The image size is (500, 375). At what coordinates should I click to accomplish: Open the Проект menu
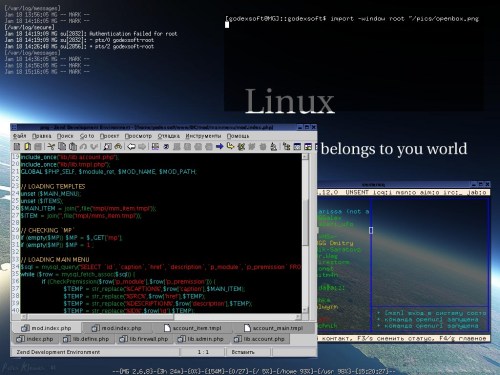pos(109,136)
